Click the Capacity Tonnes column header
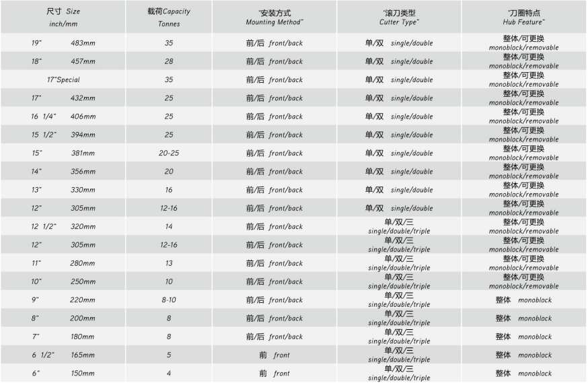 pyautogui.click(x=168, y=17)
